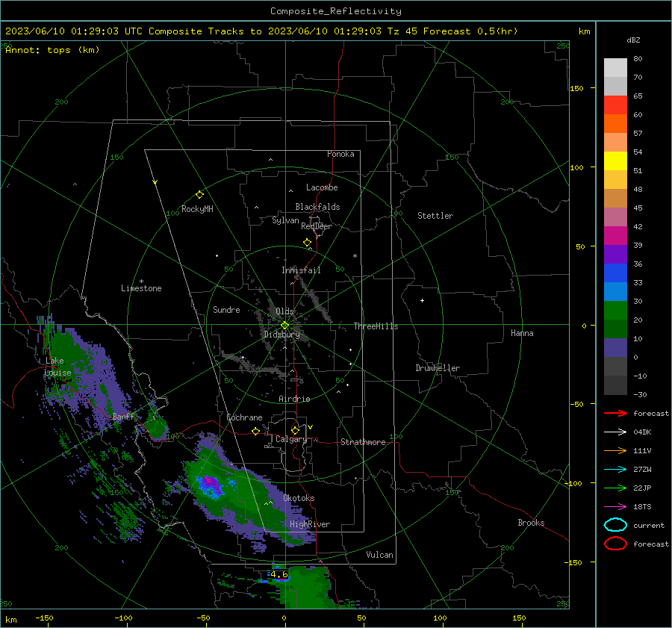Click the Banff town label
The height and width of the screenshot is (628, 672).
pyautogui.click(x=123, y=416)
